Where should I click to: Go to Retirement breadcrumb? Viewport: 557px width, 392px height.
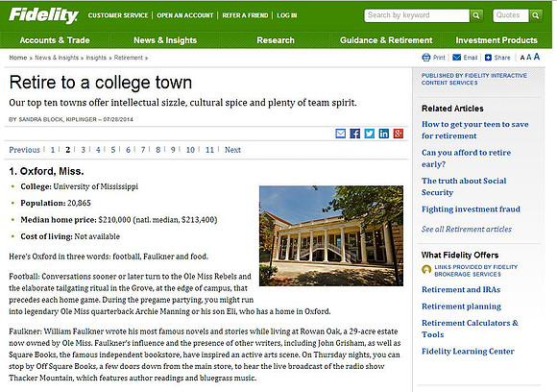(x=129, y=58)
